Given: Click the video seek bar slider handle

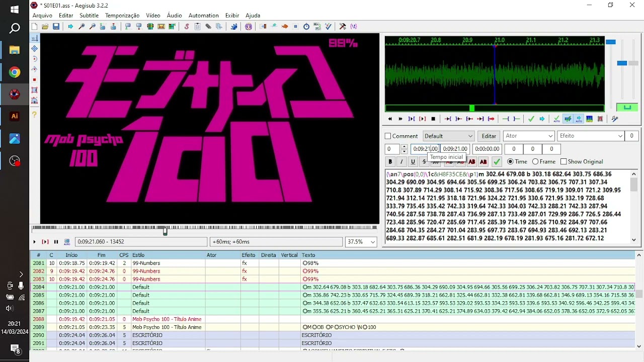Looking at the screenshot, I should point(165,231).
